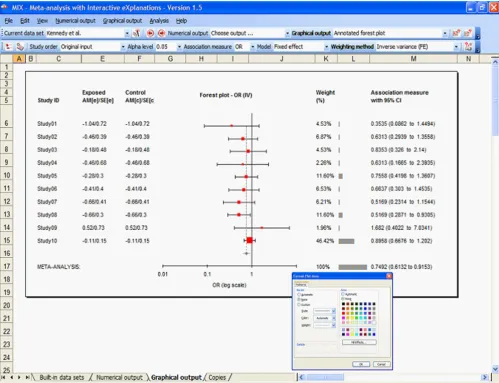Click the 46.42% weight value
The height and width of the screenshot is (383, 499).
325,241
